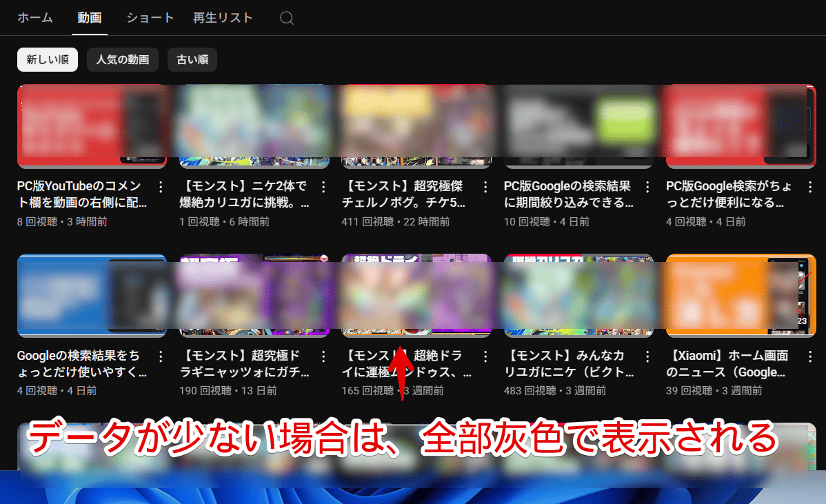Open the PC版YouTubeのコメント欄 video title
This screenshot has height=504, width=826.
pos(82,194)
